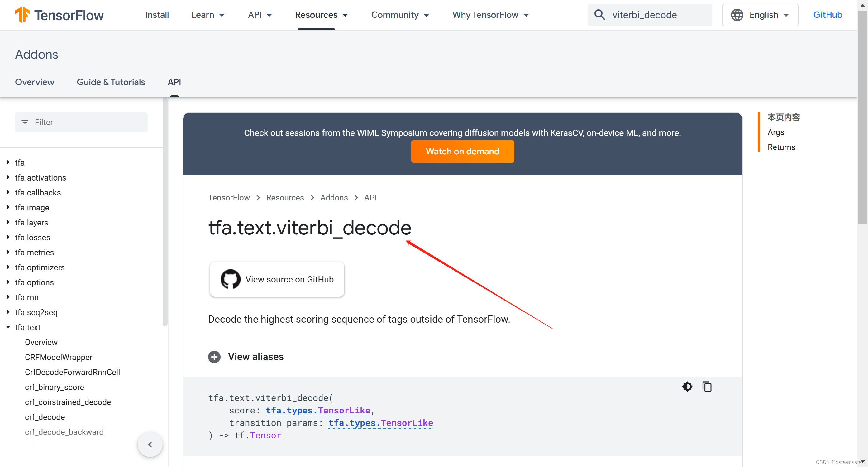Screen dimensions: 868x467
Task: Toggle the View aliases expander
Action: [214, 357]
